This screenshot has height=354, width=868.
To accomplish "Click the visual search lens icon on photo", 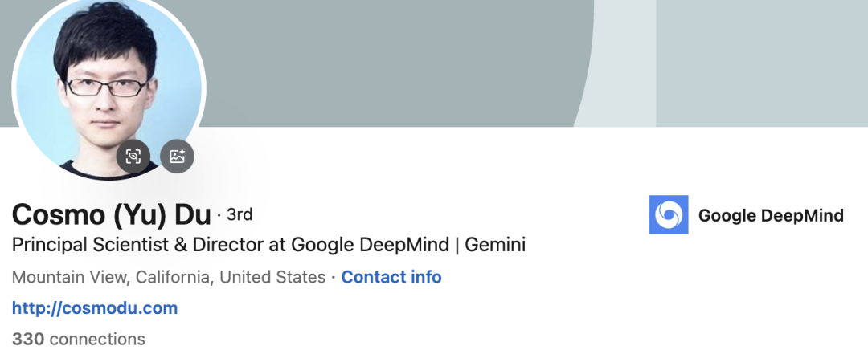I will tap(133, 156).
